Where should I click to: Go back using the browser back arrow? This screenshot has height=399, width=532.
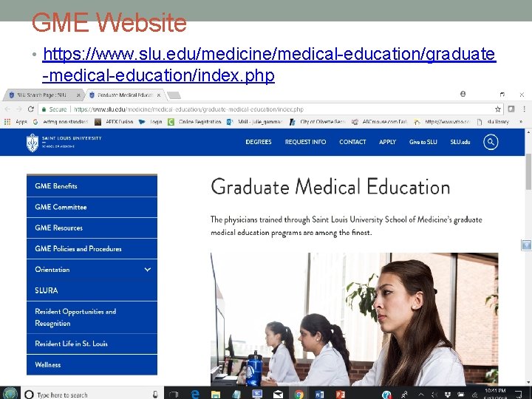click(x=7, y=109)
